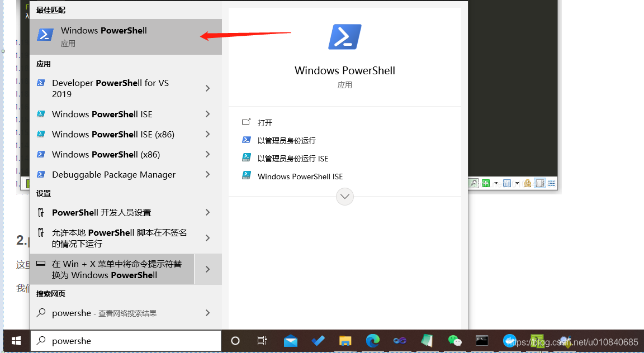The width and height of the screenshot is (644, 353).
Task: Click the Windows PowerShell title in preview pane
Action: [x=344, y=70]
